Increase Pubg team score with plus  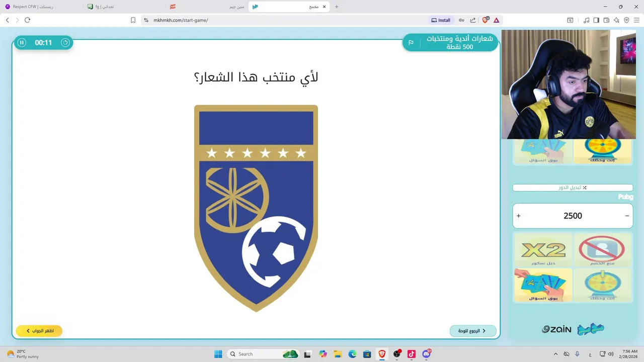coord(519,216)
